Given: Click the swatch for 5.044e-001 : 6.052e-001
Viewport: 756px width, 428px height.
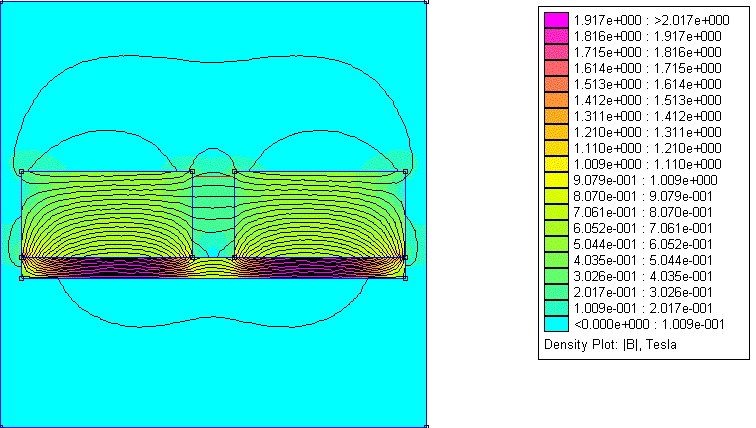Looking at the screenshot, I should tap(556, 244).
